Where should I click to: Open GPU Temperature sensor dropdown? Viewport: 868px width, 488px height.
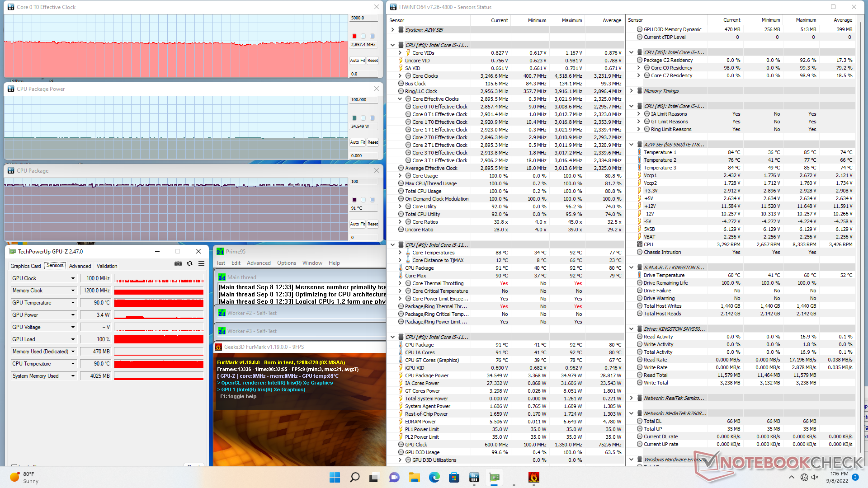(x=73, y=303)
